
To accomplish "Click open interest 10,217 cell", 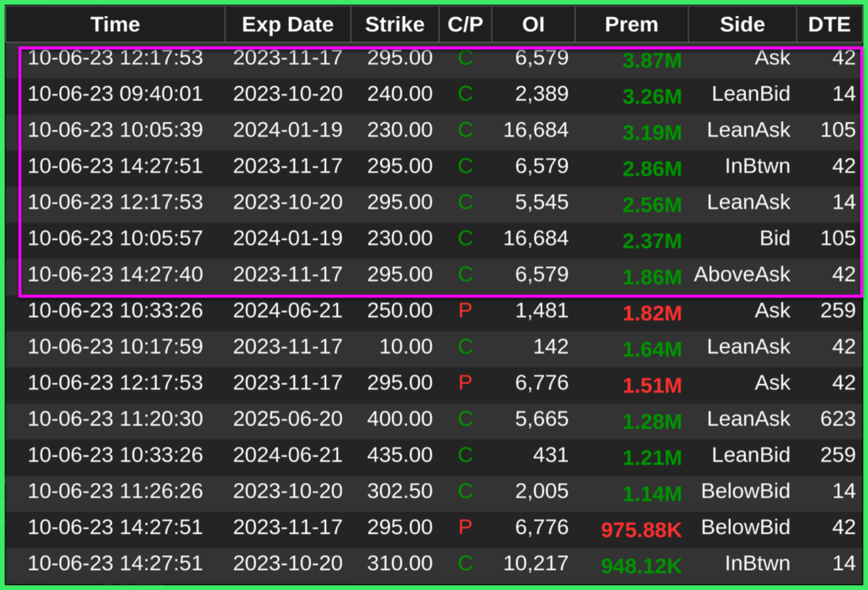I will coord(536,563).
